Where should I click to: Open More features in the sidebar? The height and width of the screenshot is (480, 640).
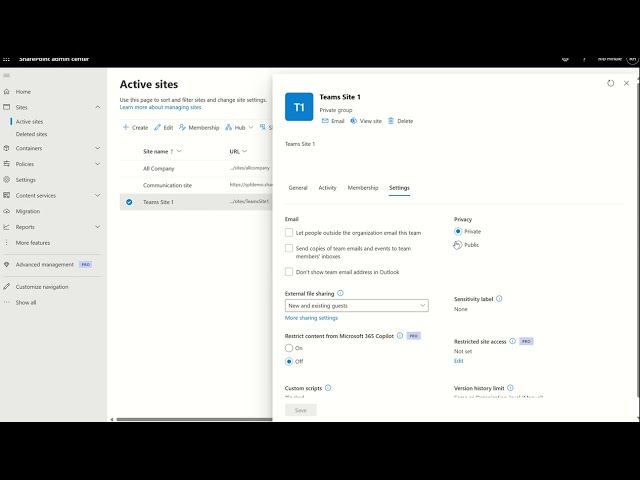(x=33, y=243)
